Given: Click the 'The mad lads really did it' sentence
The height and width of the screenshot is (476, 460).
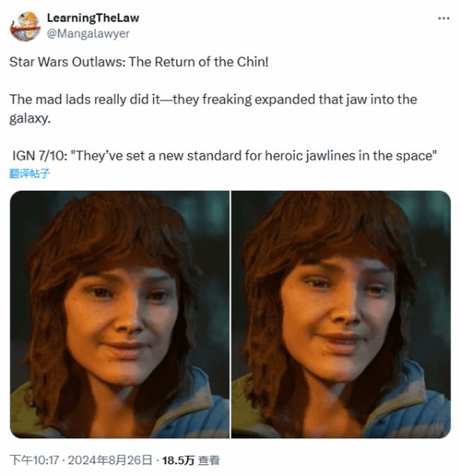Looking at the screenshot, I should click(85, 99).
